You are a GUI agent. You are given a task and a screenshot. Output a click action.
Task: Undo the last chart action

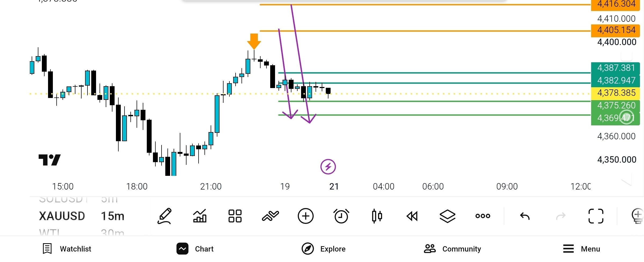pyautogui.click(x=525, y=216)
